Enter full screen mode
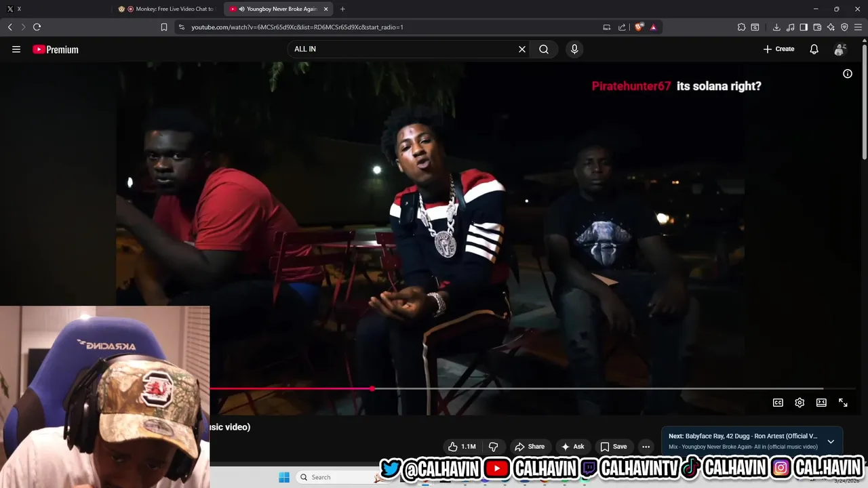 (843, 403)
